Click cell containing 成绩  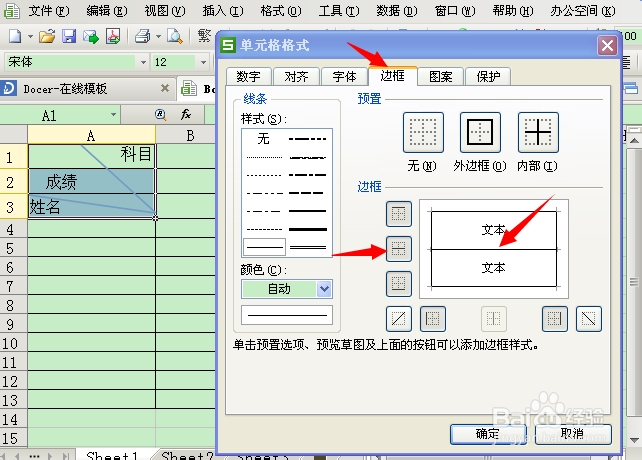91,181
